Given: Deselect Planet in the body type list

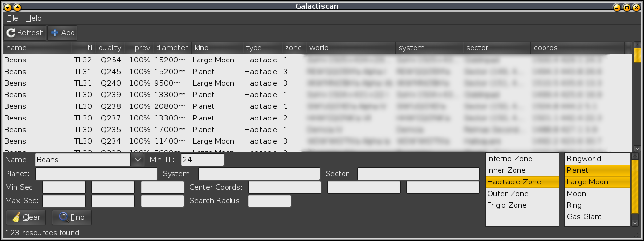Looking at the screenshot, I should tap(597, 170).
